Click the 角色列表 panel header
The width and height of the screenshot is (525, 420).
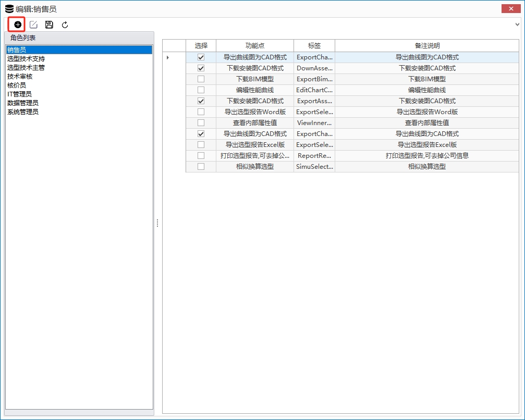click(79, 38)
